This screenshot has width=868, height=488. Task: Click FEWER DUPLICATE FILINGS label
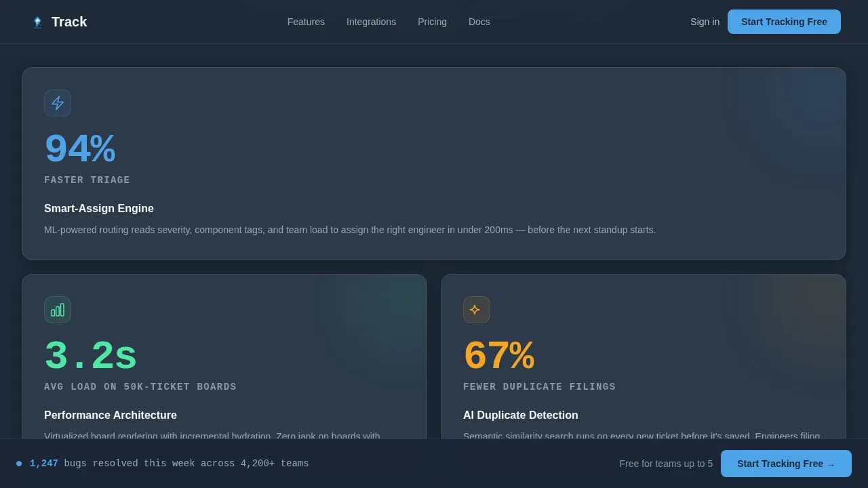tap(539, 387)
